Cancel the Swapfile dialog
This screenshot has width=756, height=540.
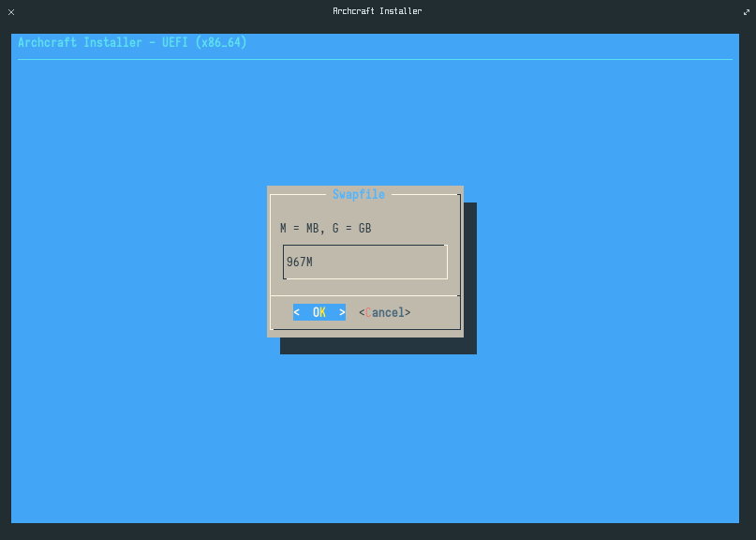click(x=385, y=313)
